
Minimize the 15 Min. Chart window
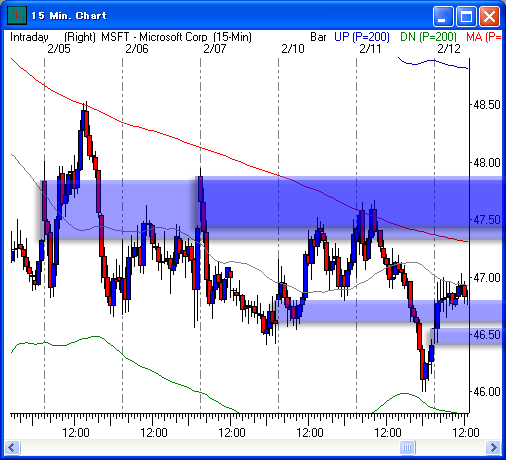click(x=443, y=16)
